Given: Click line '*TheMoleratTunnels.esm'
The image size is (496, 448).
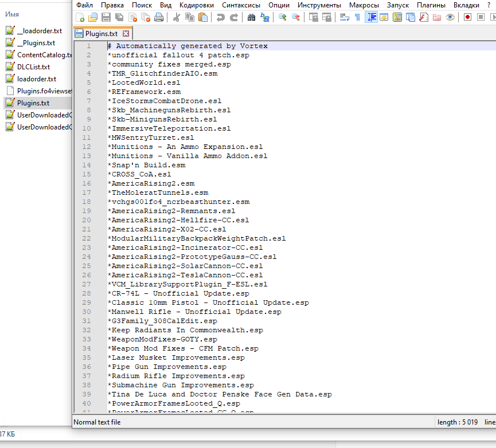Looking at the screenshot, I should click(158, 192).
